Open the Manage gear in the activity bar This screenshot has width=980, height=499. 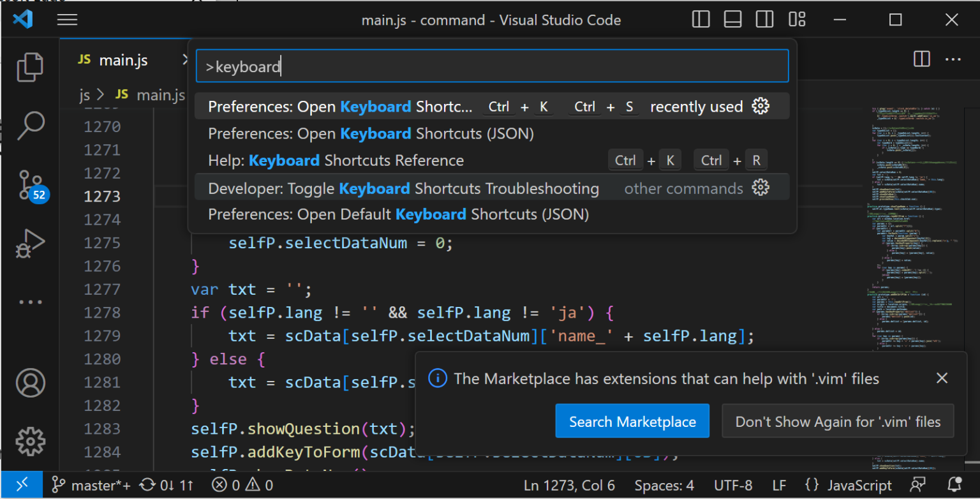coord(30,441)
